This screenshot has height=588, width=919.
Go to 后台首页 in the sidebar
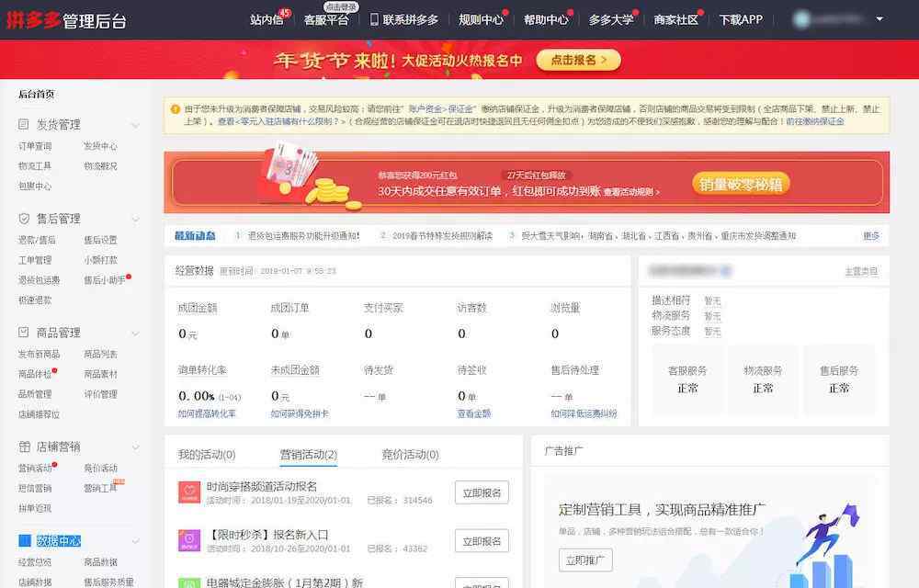tap(37, 94)
